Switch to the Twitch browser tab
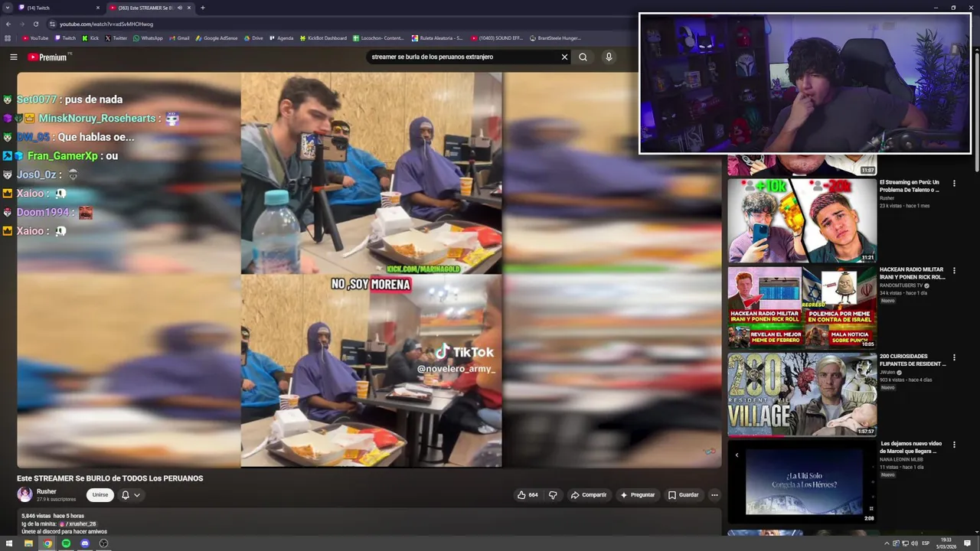The image size is (980, 551). tap(57, 8)
